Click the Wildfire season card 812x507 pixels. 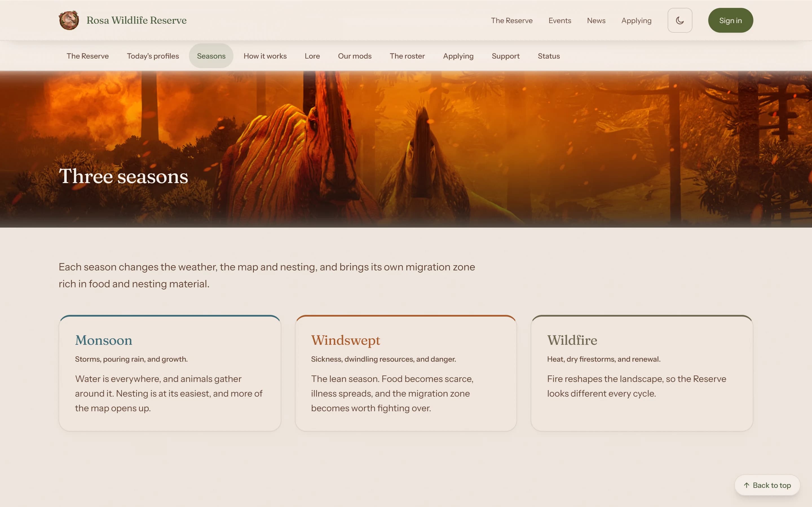pyautogui.click(x=641, y=373)
